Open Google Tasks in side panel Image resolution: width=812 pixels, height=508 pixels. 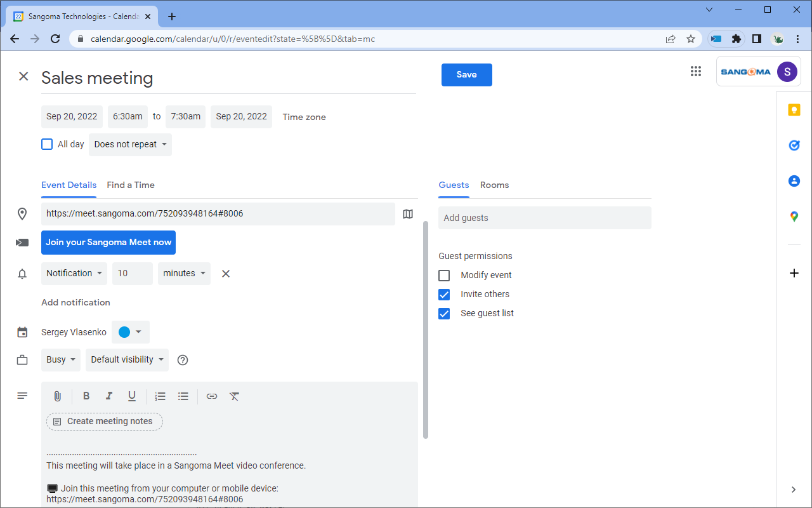point(794,145)
